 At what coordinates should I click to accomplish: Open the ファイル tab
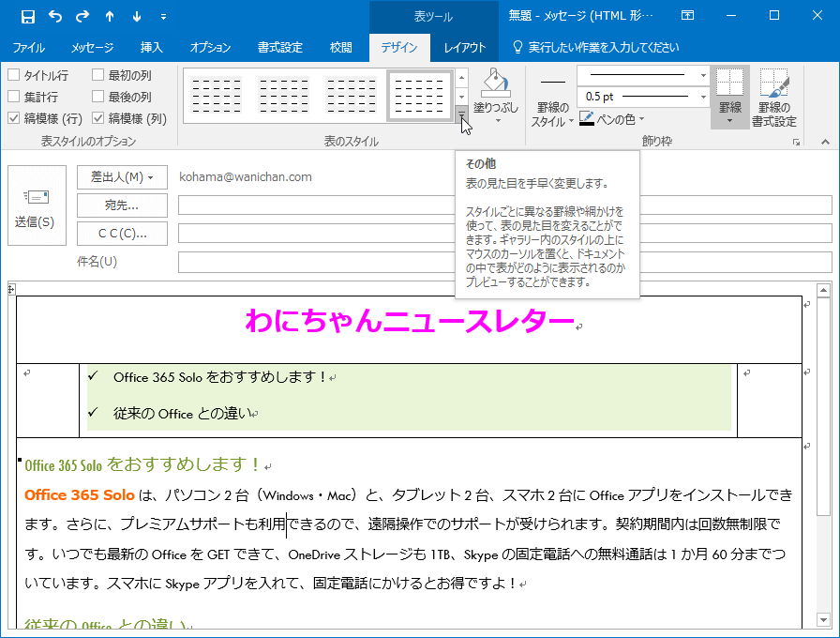click(29, 47)
